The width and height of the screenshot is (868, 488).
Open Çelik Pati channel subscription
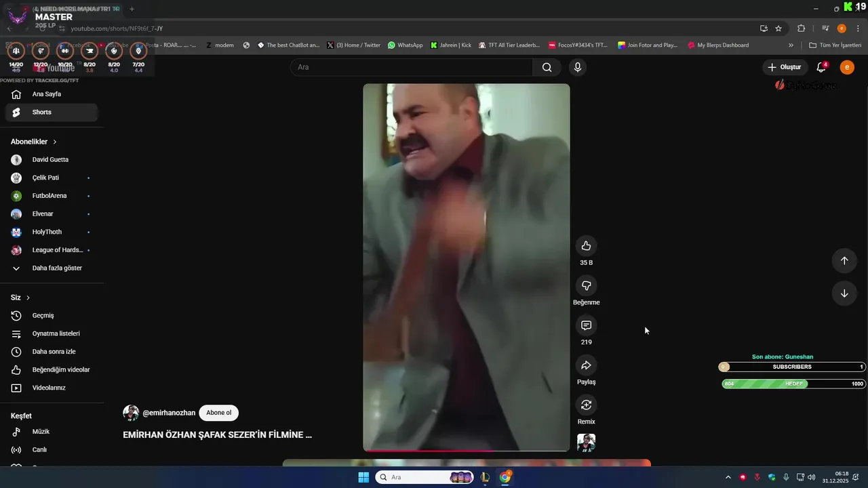(51, 178)
